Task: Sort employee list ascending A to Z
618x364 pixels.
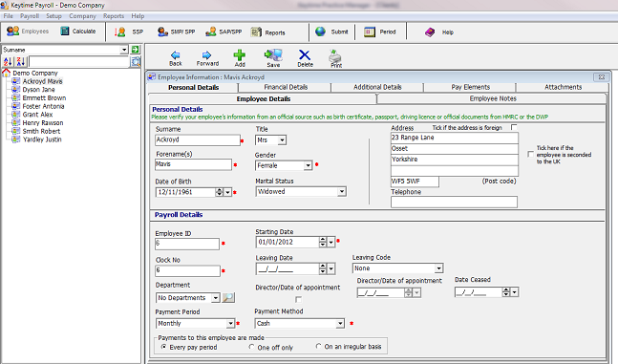Action: click(8, 61)
